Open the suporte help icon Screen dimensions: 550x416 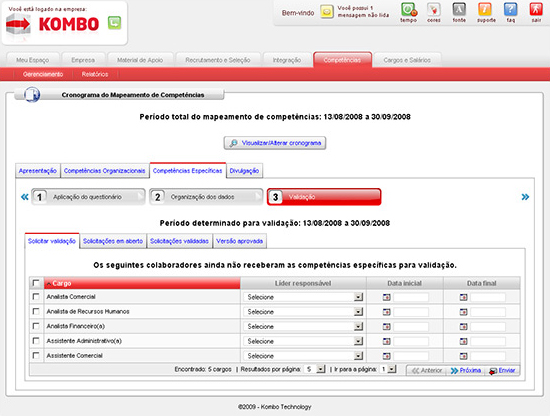[x=485, y=10]
